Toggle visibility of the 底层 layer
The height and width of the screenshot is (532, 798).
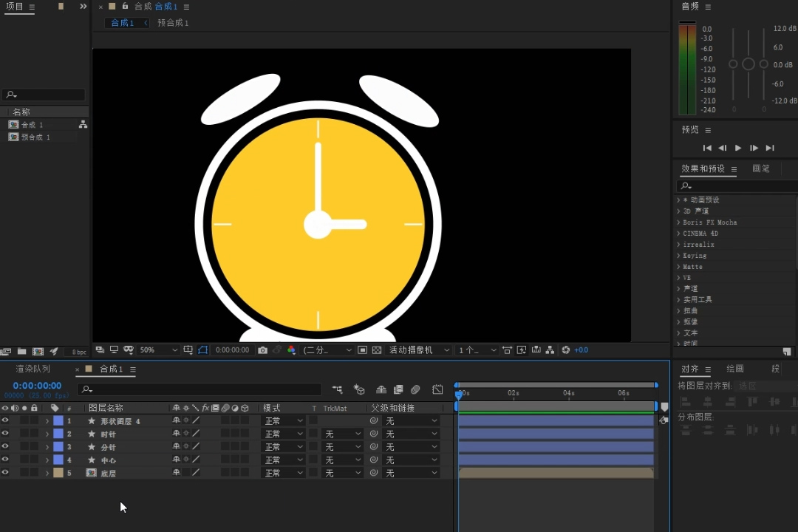click(5, 472)
